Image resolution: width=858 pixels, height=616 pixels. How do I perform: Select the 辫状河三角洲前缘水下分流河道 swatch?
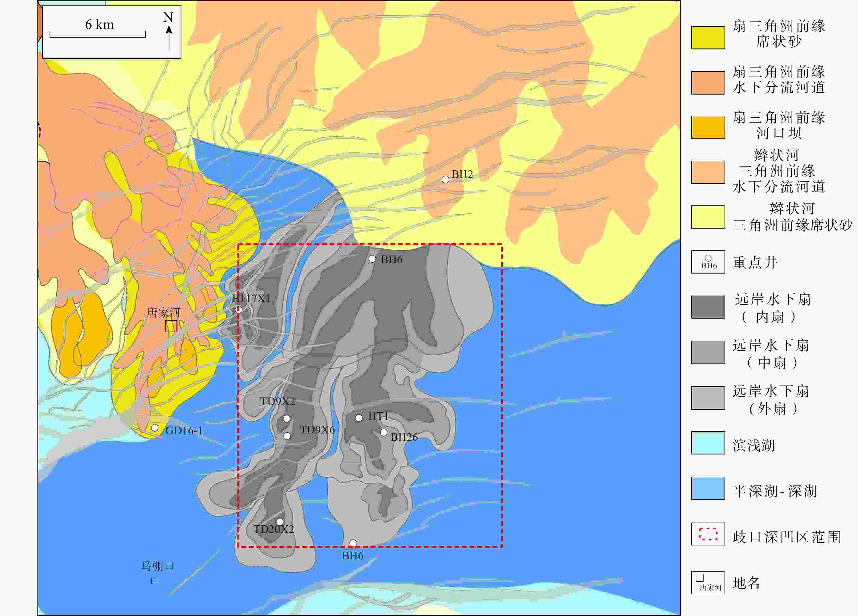[708, 172]
